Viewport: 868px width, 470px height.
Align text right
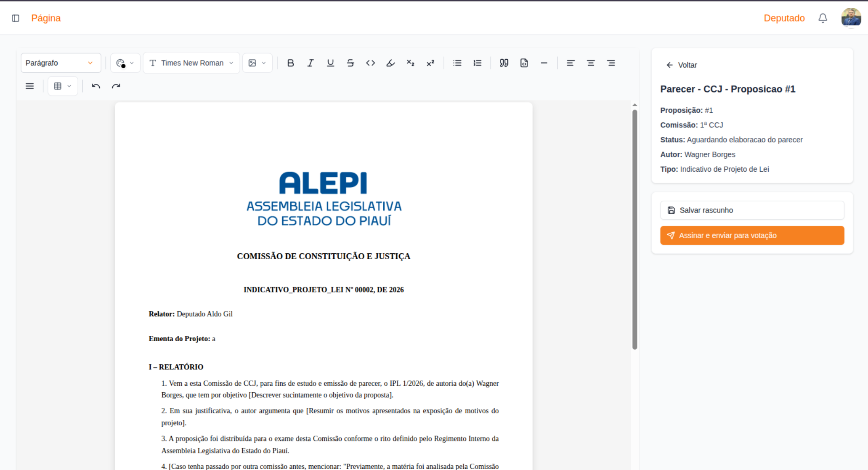(x=611, y=63)
